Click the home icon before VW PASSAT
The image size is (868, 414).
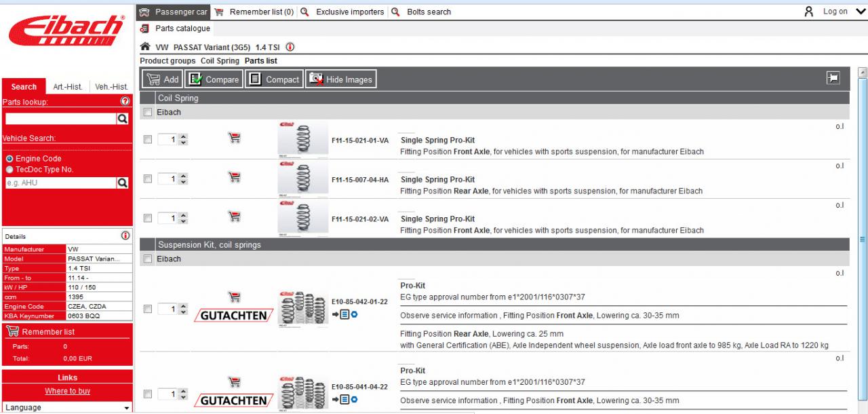145,47
